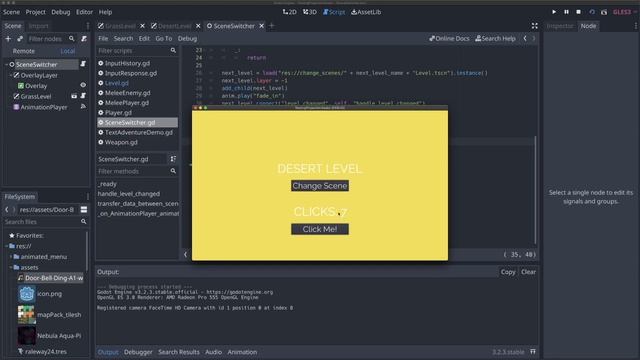Go back in FileSystem history

(7, 209)
